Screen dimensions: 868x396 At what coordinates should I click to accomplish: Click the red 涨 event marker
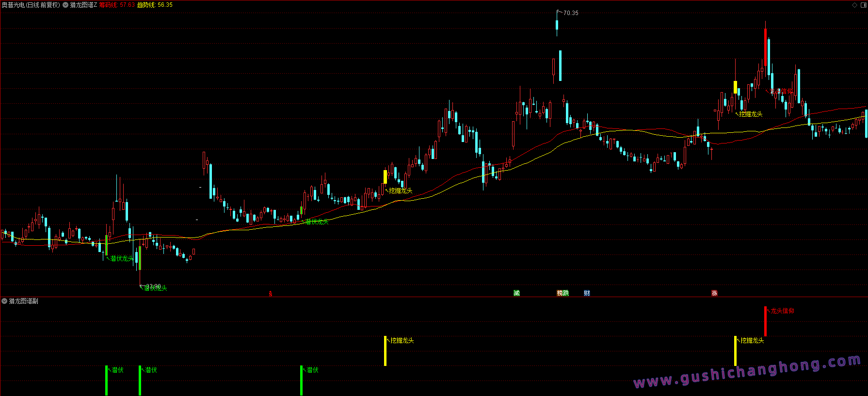point(714,293)
